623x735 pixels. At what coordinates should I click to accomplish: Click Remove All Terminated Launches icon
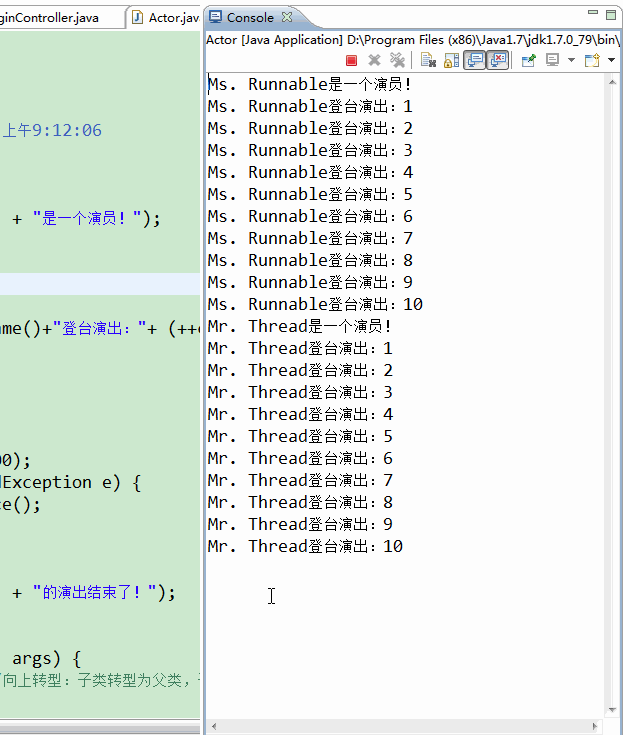397,60
